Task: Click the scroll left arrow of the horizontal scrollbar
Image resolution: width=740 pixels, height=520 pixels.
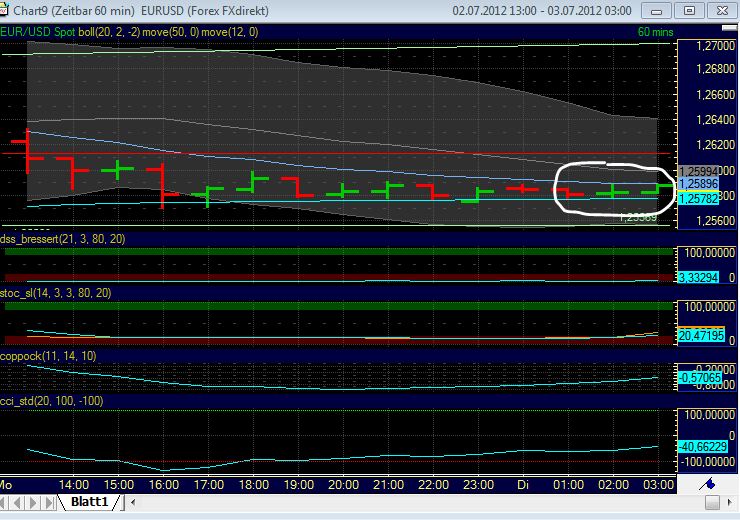Action: (133, 503)
